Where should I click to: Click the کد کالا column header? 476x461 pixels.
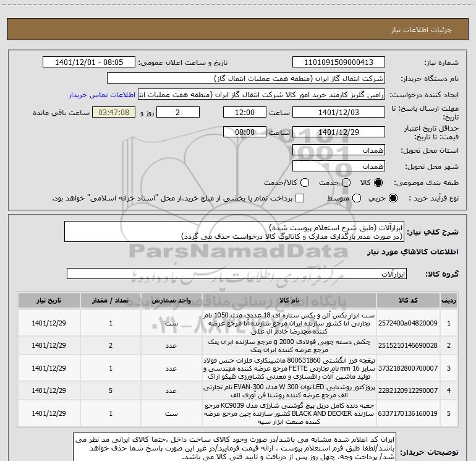(408, 300)
